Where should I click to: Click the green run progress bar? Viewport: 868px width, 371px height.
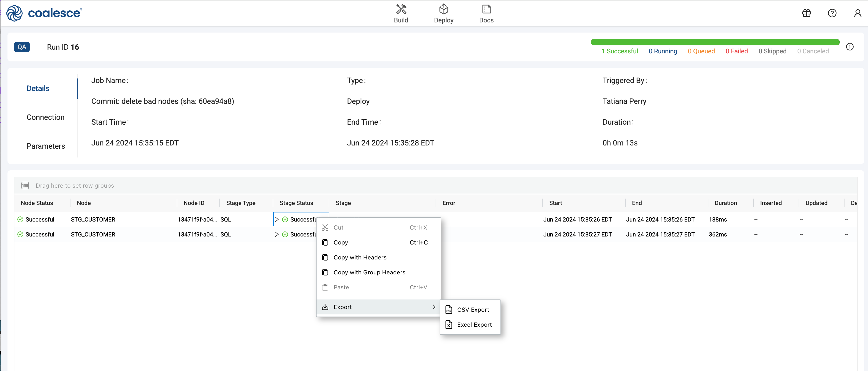tap(715, 42)
